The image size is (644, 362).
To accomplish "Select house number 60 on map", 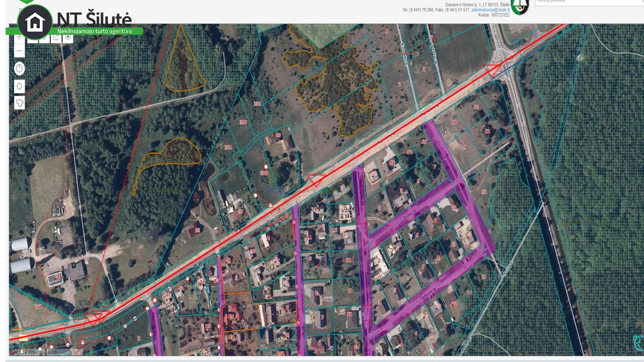I will pyautogui.click(x=374, y=174).
